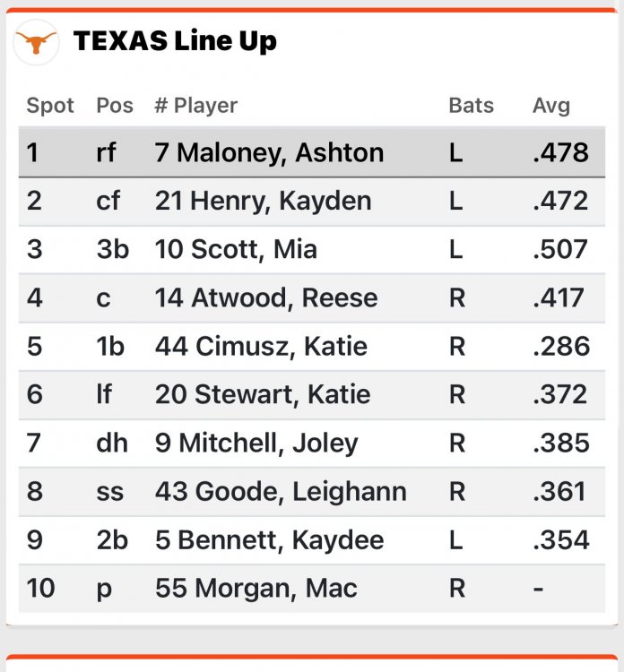Open player Henry, Kayden
Image resolution: width=624 pixels, height=672 pixels.
263,201
